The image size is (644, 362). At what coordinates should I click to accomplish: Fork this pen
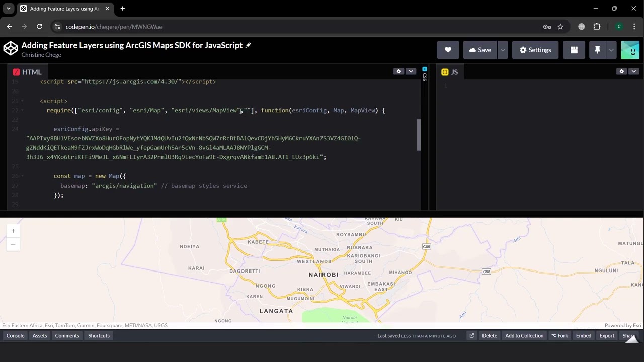point(559,336)
